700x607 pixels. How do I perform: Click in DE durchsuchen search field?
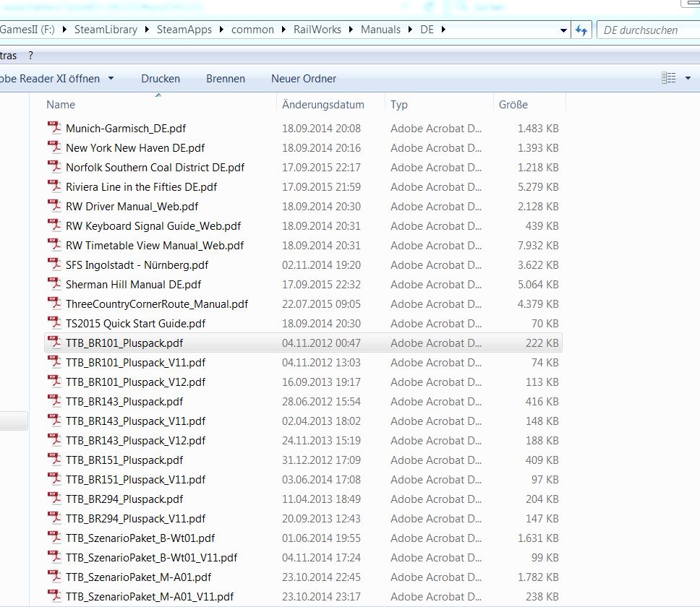648,30
